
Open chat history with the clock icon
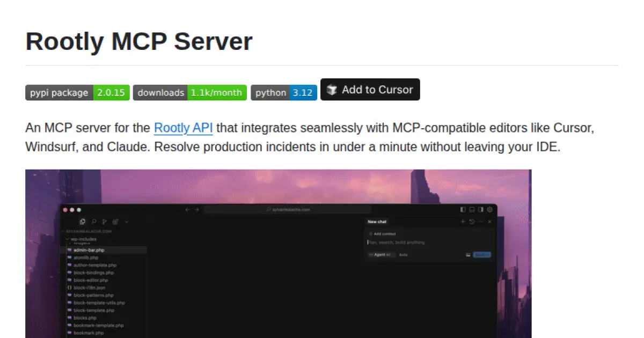471,222
